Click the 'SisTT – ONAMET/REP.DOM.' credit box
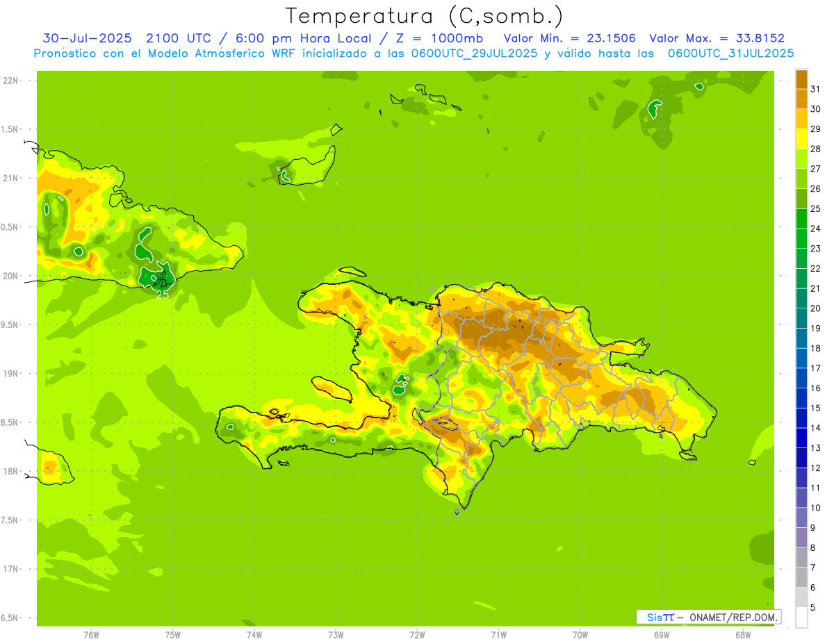Image resolution: width=834 pixels, height=644 pixels. 708,617
